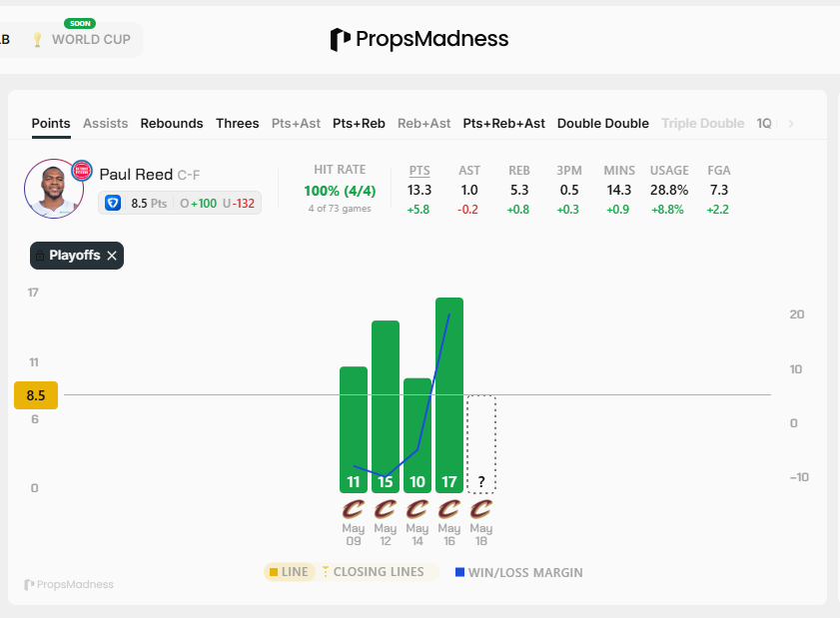This screenshot has width=840, height=618.
Task: Click the May 14 bar showing 10
Action: [418, 435]
